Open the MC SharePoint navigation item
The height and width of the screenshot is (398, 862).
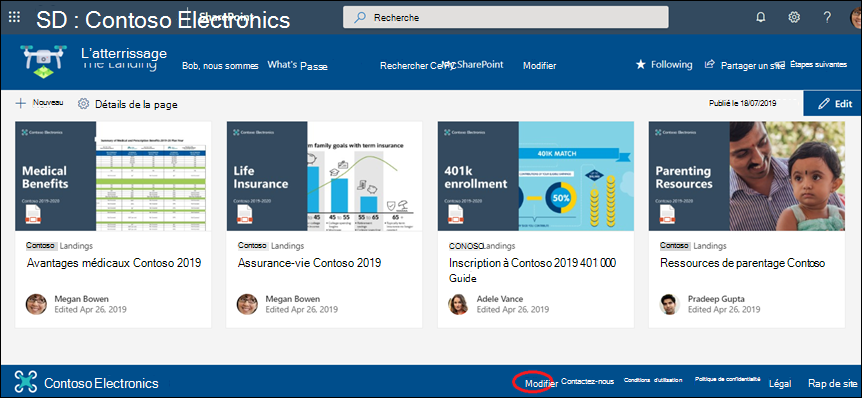[x=473, y=64]
